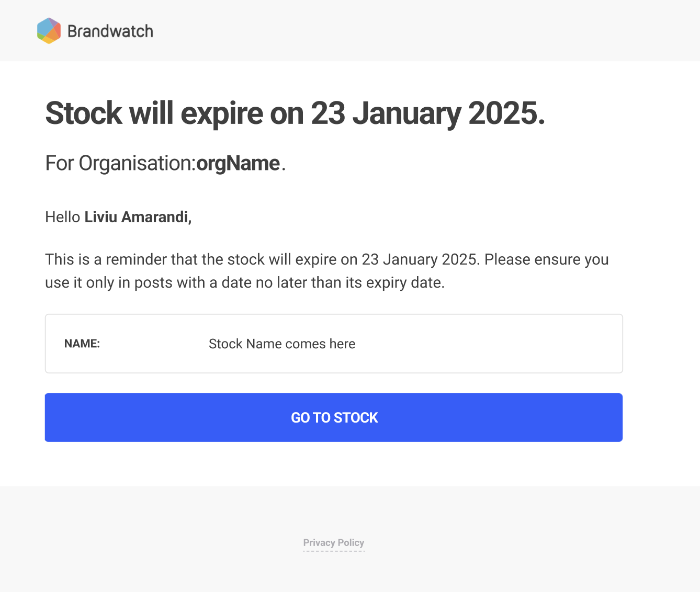The image size is (700, 592).
Task: Click the "Stock Name comes here" value
Action: 282,344
